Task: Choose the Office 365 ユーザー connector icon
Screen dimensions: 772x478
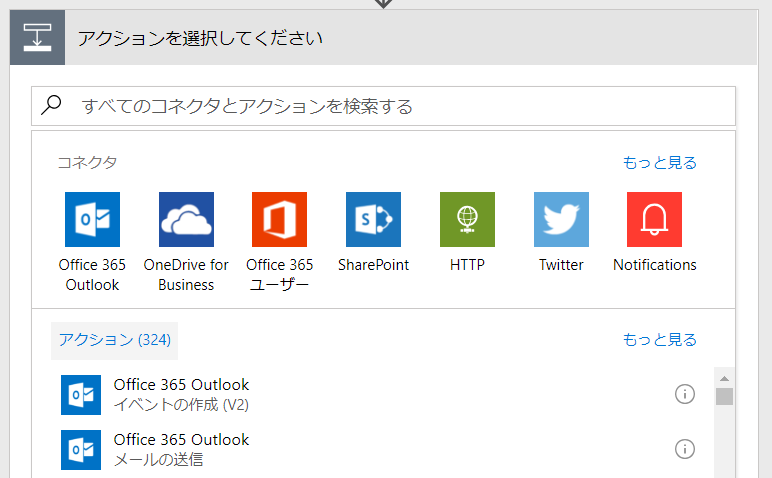Action: 279,219
